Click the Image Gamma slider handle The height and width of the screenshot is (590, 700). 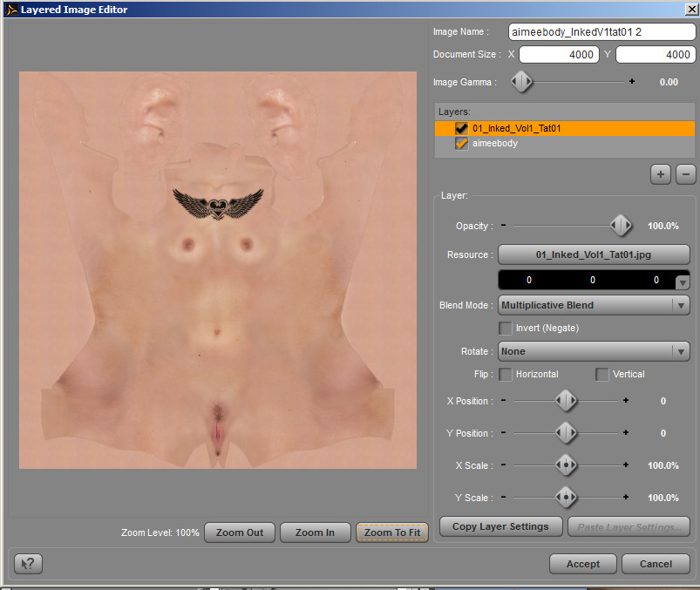coord(521,81)
